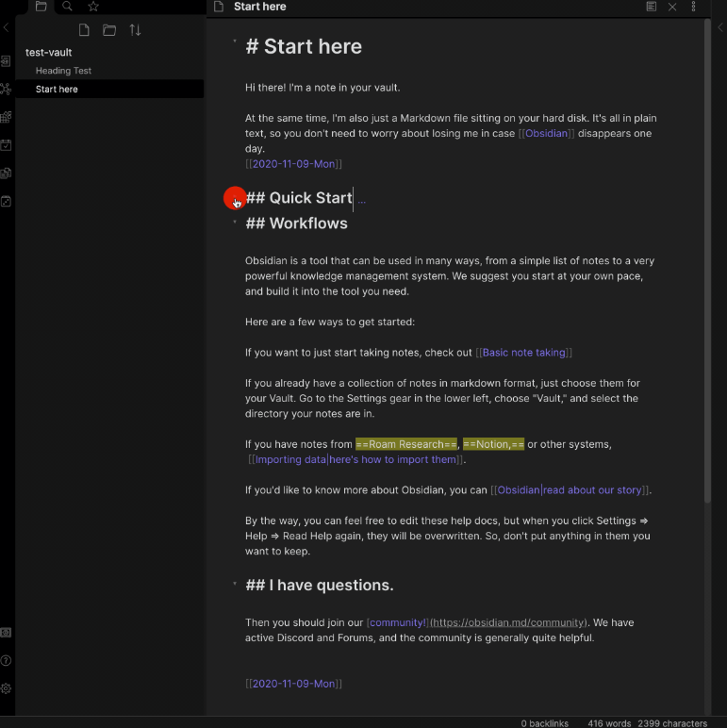Insert template using the ribbon icon
The height and width of the screenshot is (728, 727).
6,174
